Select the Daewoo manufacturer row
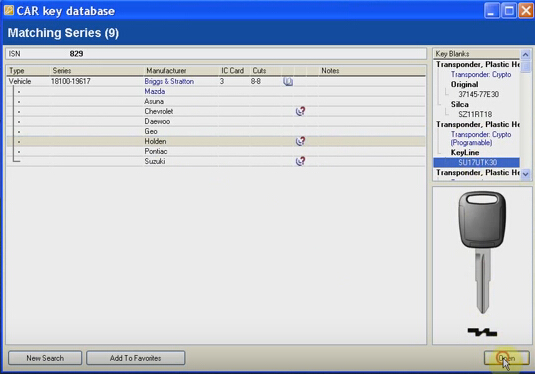The image size is (535, 374). (216, 121)
